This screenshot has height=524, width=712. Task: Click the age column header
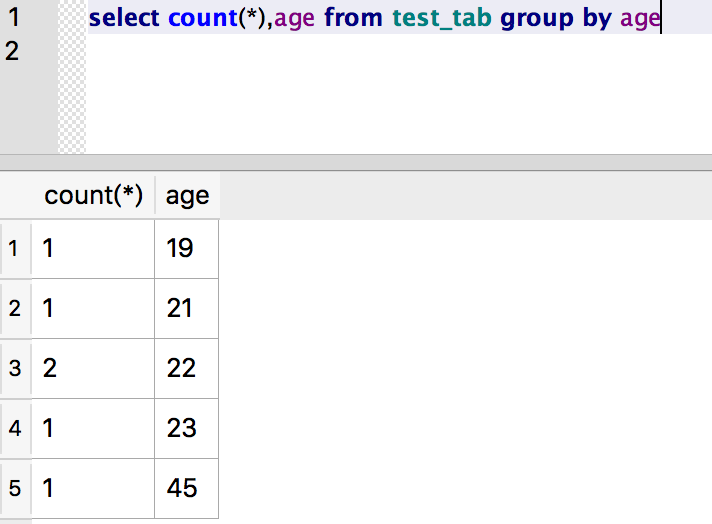tap(187, 196)
